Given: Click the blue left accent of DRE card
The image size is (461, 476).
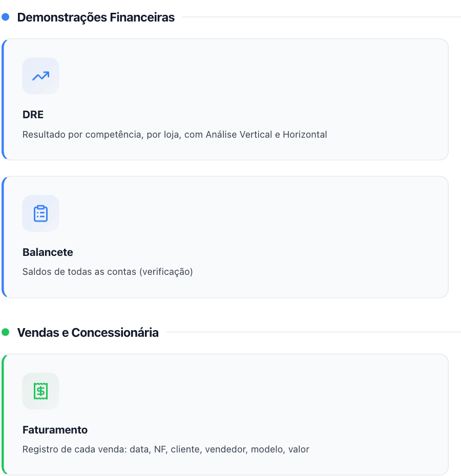Looking at the screenshot, I should (3, 99).
